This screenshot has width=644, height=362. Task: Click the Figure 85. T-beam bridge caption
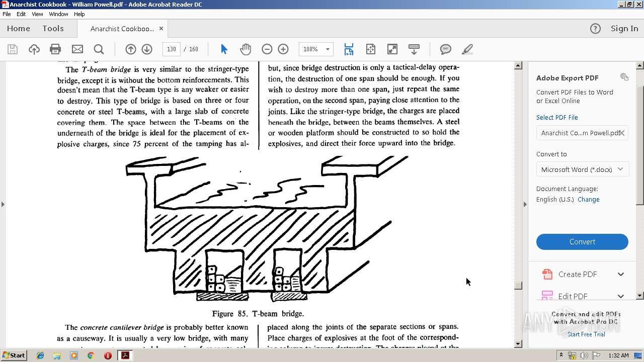(x=258, y=314)
